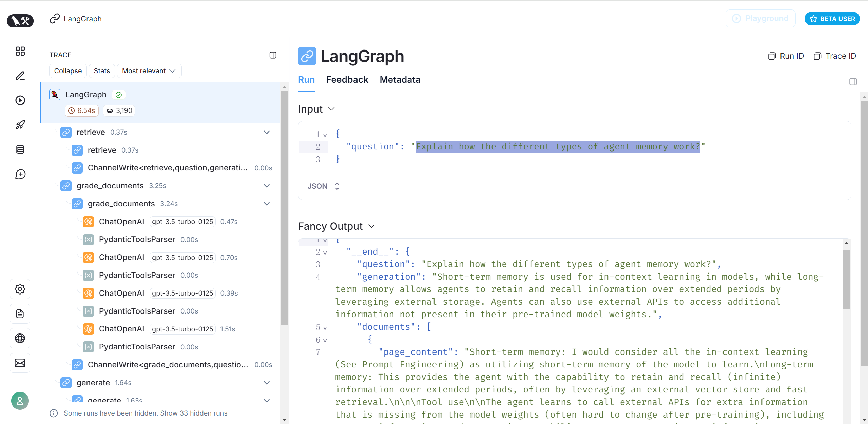
Task: Collapse the generate 1.63s node
Action: pyautogui.click(x=267, y=400)
